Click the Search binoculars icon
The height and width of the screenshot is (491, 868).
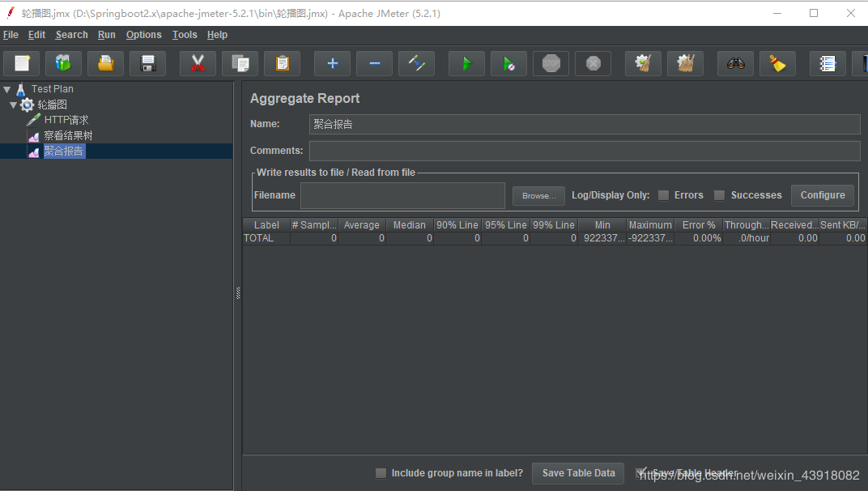[735, 63]
